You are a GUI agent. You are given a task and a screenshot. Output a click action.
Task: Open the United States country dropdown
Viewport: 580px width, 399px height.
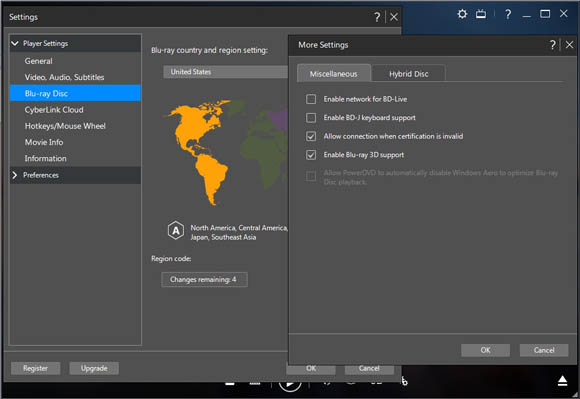[226, 72]
